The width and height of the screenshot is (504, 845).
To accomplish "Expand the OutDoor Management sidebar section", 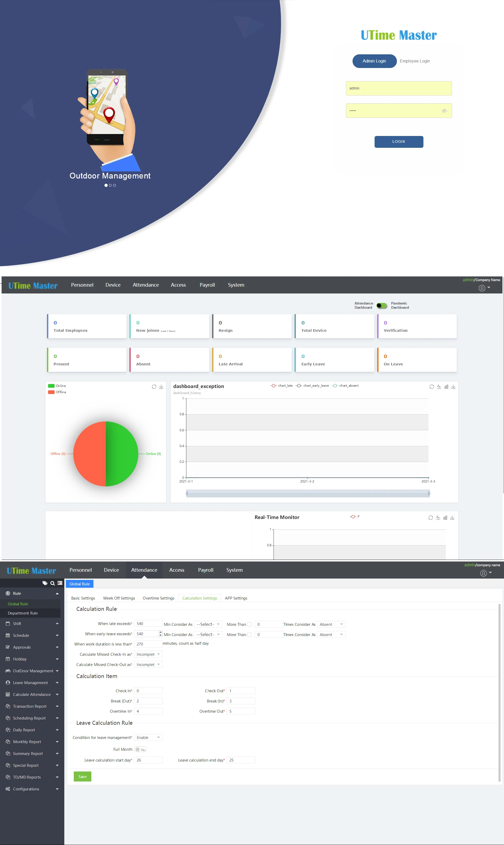I will (32, 671).
